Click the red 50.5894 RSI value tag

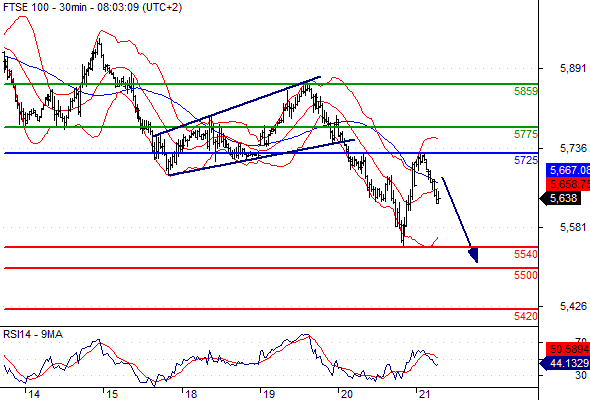tap(568, 349)
